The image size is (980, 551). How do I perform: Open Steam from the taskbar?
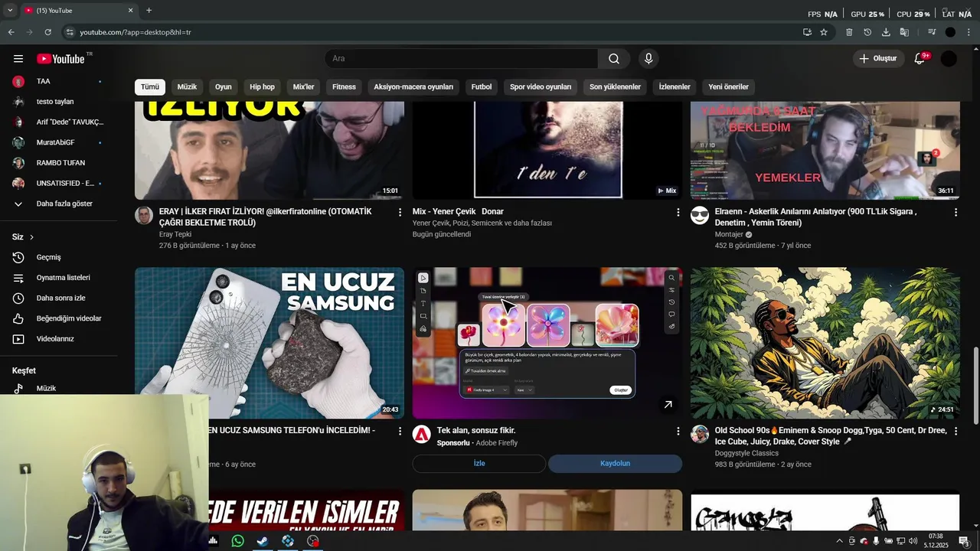coord(262,541)
